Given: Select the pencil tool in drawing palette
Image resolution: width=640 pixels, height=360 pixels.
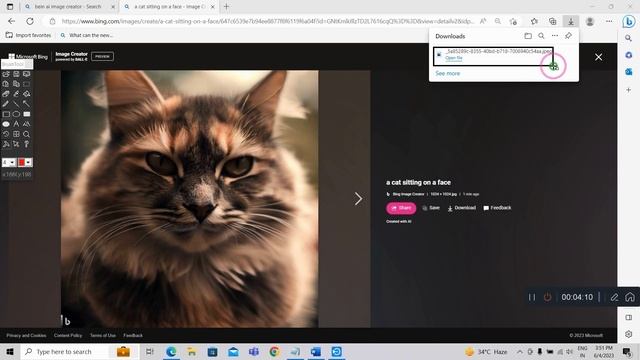Looking at the screenshot, I should (6, 104).
